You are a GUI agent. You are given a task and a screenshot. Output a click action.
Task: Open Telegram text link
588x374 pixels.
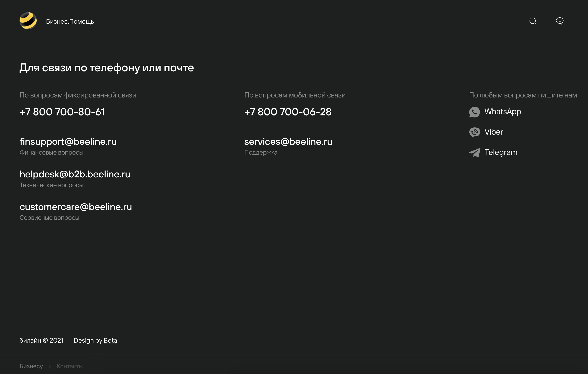click(501, 152)
